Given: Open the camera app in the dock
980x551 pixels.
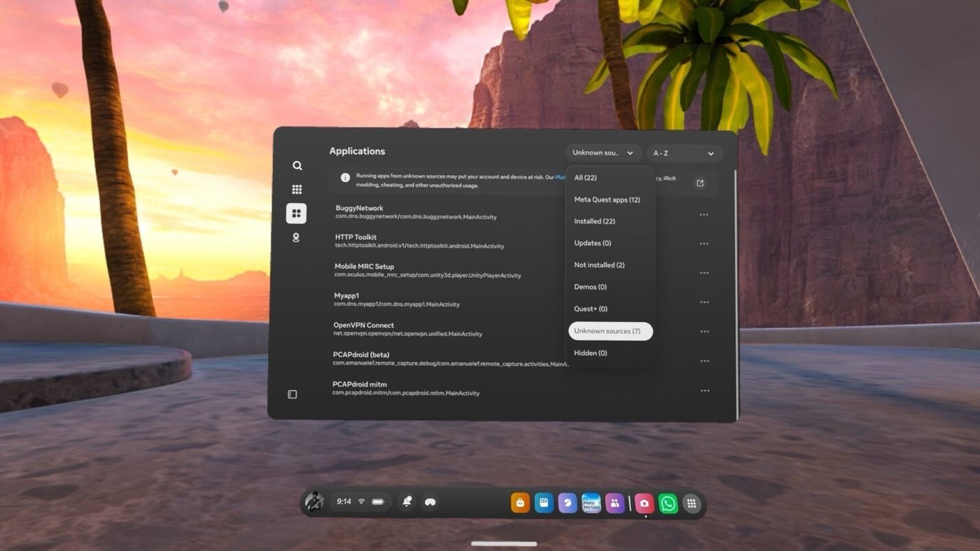Looking at the screenshot, I should [x=644, y=503].
